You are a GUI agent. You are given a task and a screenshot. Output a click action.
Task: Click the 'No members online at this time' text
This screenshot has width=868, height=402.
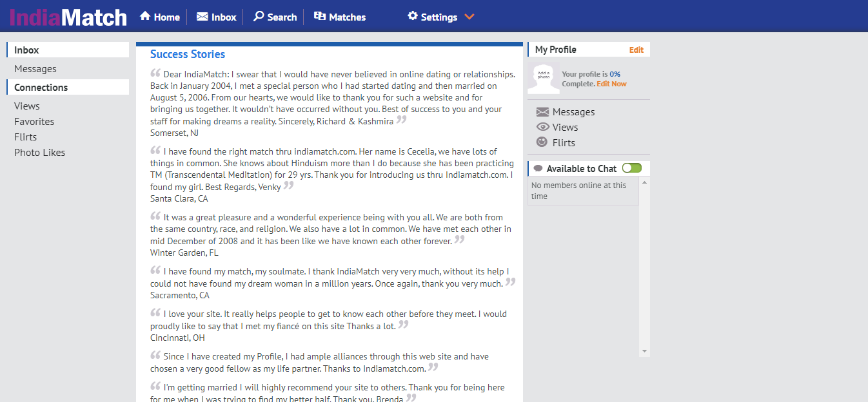tap(578, 191)
